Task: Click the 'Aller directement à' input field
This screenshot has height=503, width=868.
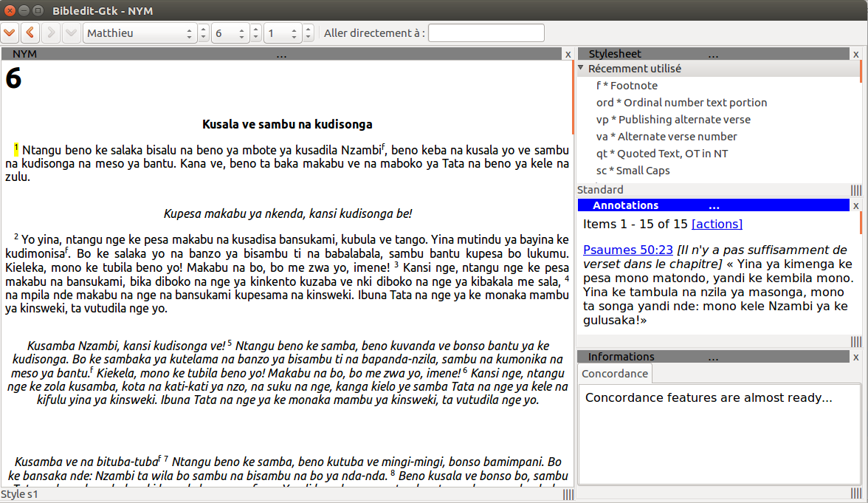Action: coord(486,33)
